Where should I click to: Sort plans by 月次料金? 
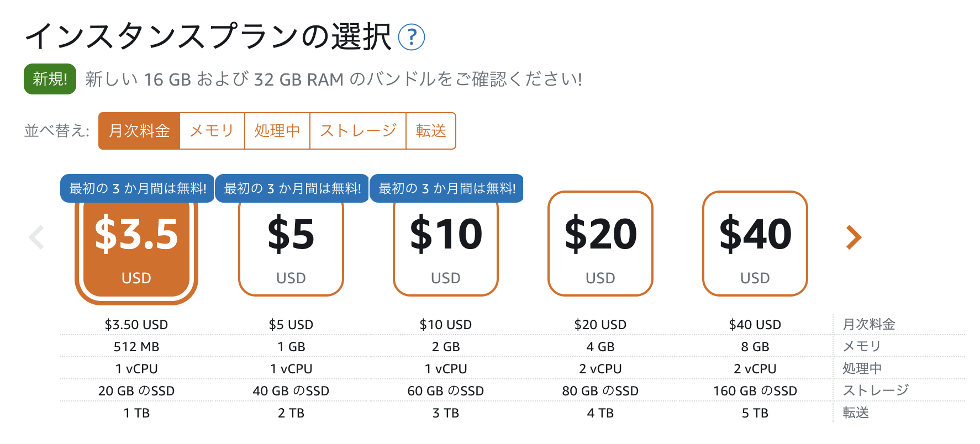(139, 131)
